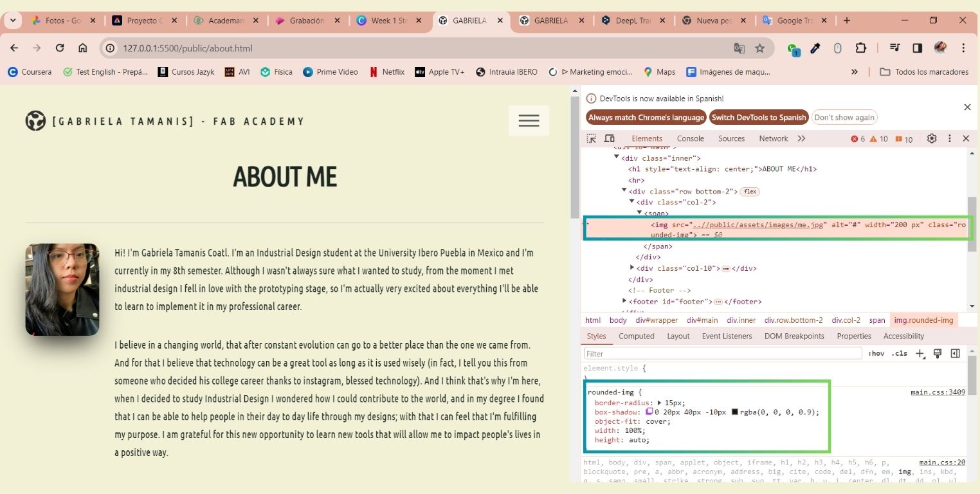Expand the border-radius shorthand triangle
980x494 pixels.
tap(659, 403)
